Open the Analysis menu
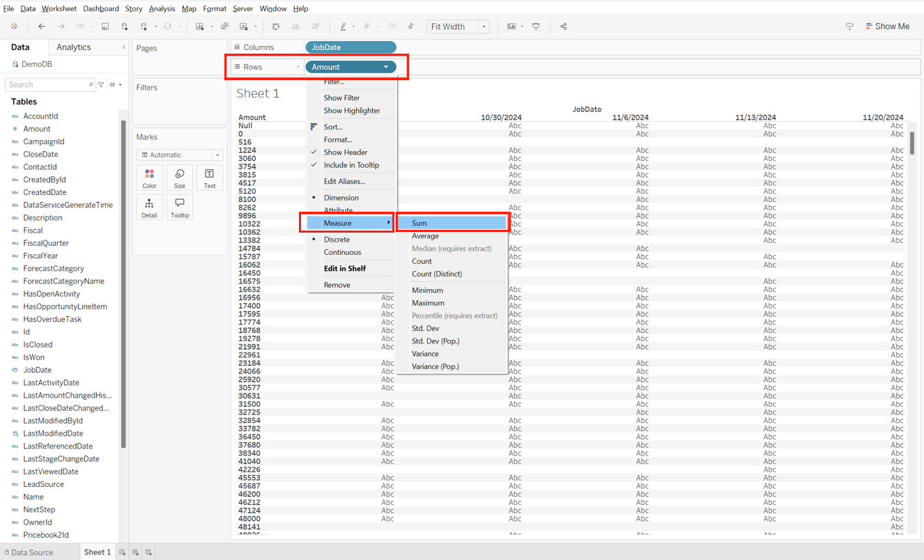Screen dimensions: 924x560 click(162, 8)
